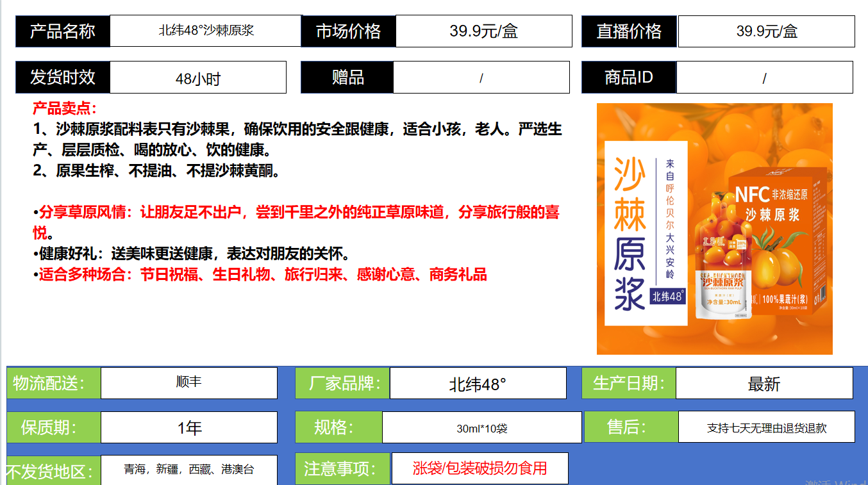The height and width of the screenshot is (485, 868).
Task: Click the 规格 value 30ml*10袋
Action: [481, 428]
